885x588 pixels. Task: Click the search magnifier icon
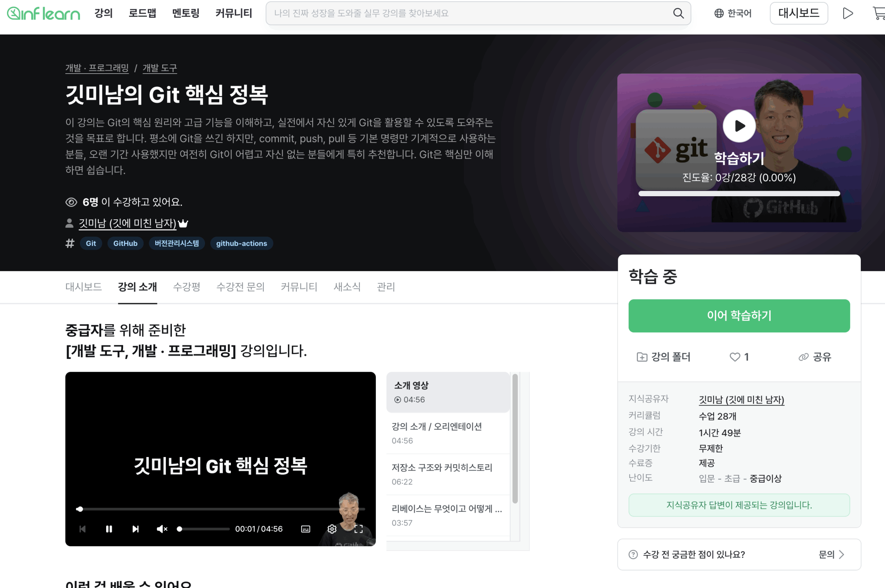click(678, 13)
